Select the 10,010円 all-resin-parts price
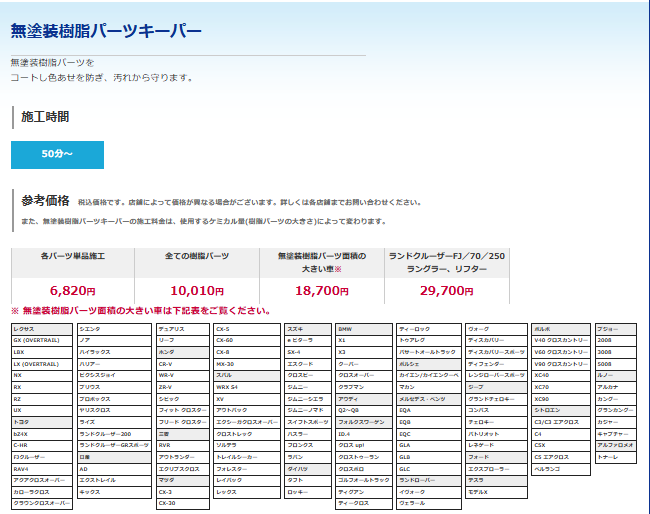Viewport: 650px width, 514px height. [197, 291]
